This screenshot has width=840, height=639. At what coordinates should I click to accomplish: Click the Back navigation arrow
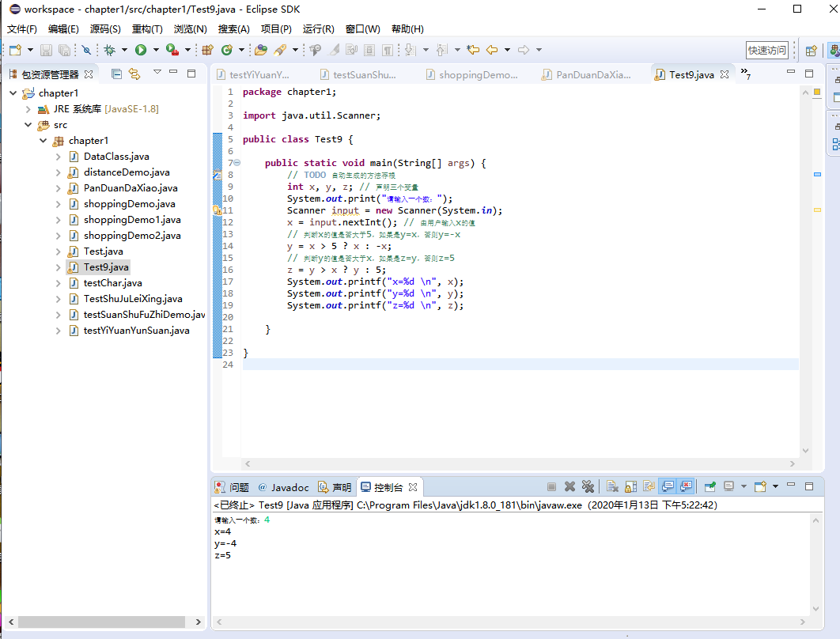pyautogui.click(x=492, y=50)
